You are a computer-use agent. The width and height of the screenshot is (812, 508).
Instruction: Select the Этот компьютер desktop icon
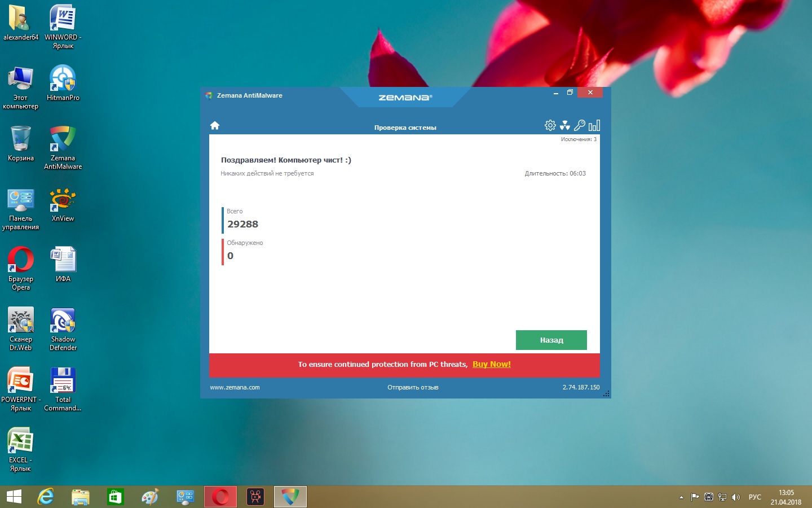[21, 87]
